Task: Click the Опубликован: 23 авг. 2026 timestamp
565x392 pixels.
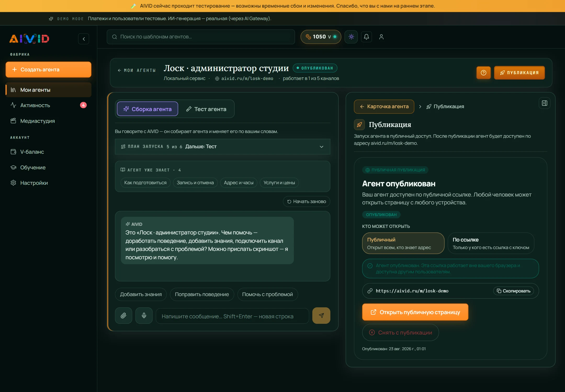Action: (394, 349)
